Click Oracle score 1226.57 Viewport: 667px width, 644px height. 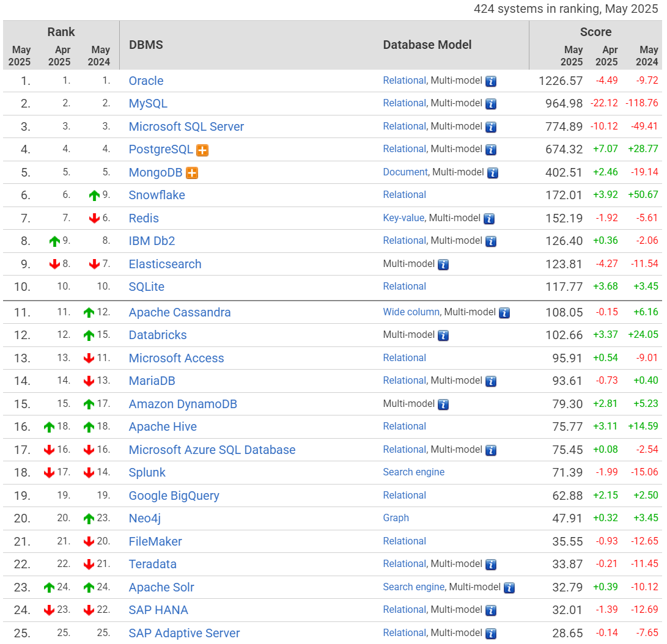click(x=561, y=81)
